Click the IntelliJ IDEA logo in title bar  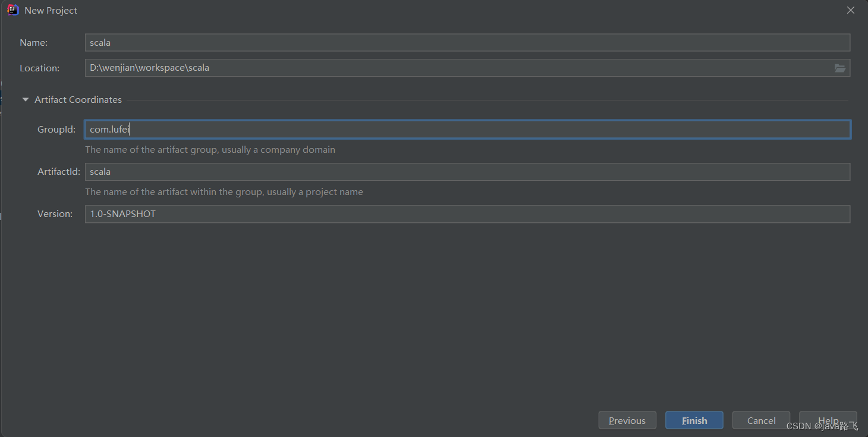point(13,10)
